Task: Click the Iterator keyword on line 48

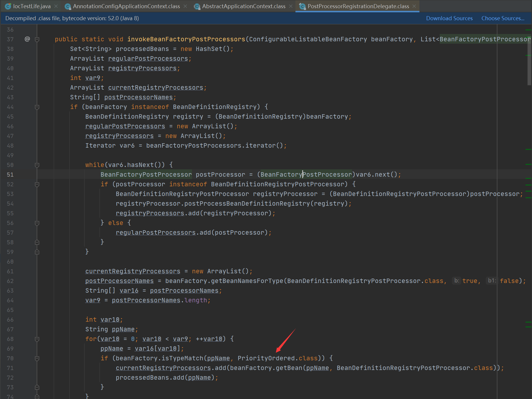Action: (100, 146)
